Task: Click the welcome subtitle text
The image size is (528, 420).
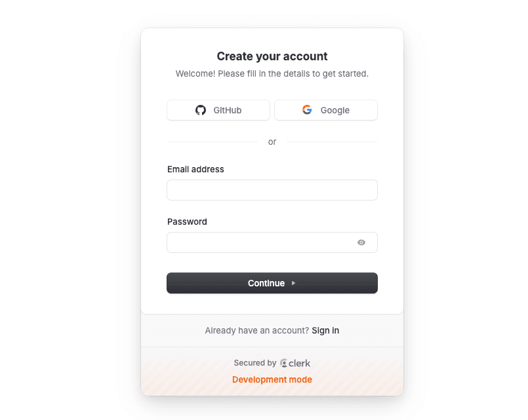Action: pos(272,73)
